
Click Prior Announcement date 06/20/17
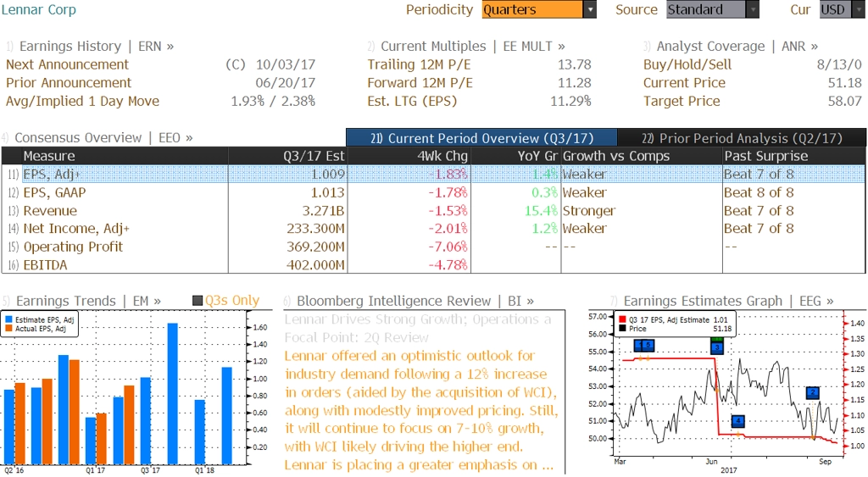pos(285,83)
